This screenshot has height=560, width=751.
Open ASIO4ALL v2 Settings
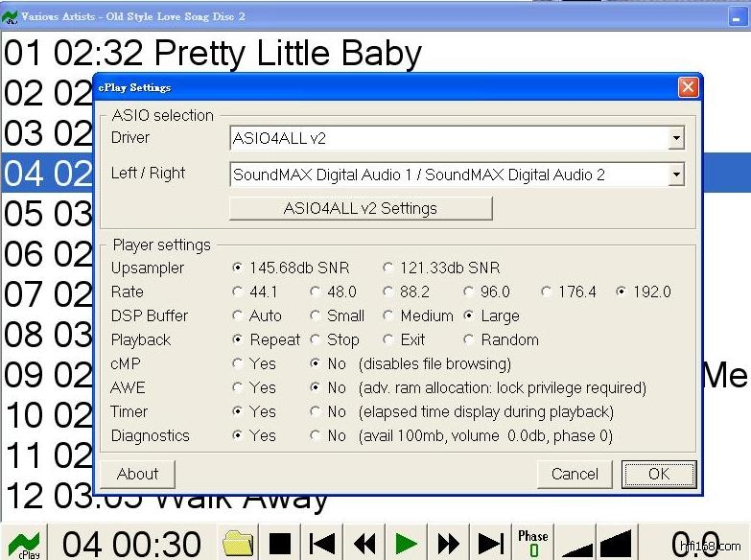pyautogui.click(x=360, y=208)
